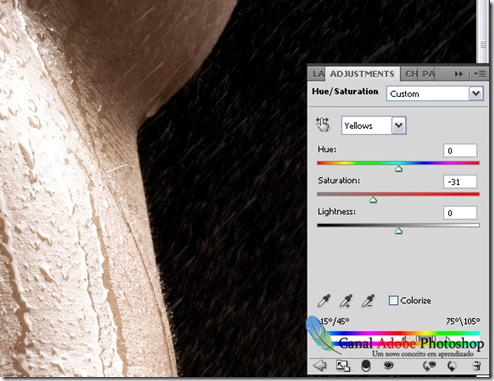Click the vertical scrollbar beside the canvas
The height and width of the screenshot is (381, 494).
coord(483,32)
